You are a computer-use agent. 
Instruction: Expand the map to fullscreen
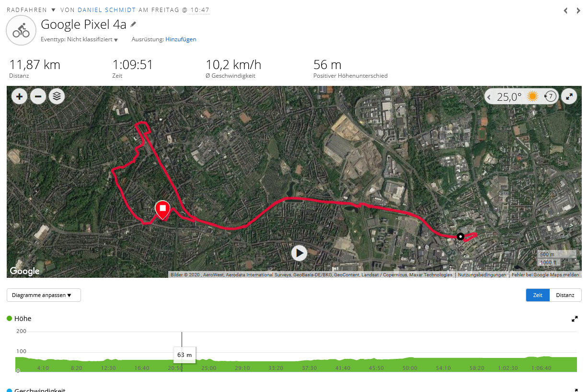pyautogui.click(x=569, y=97)
